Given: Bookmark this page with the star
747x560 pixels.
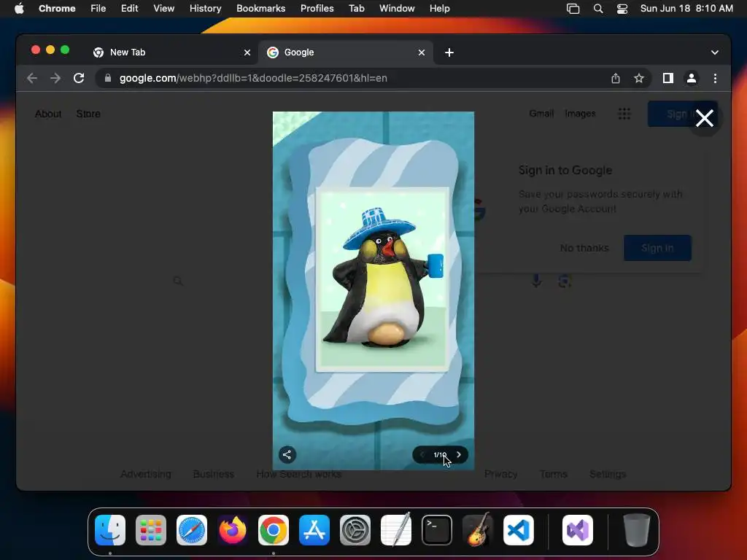Looking at the screenshot, I should coord(639,78).
